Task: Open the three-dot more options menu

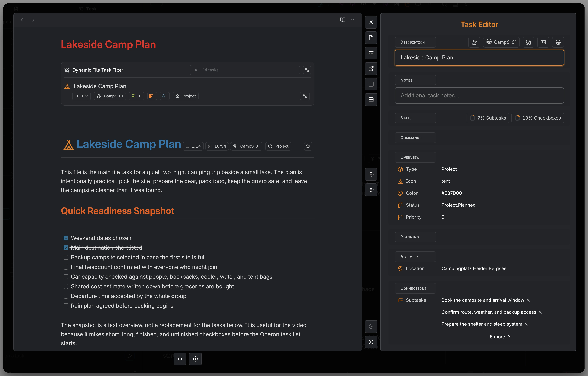Action: (353, 20)
